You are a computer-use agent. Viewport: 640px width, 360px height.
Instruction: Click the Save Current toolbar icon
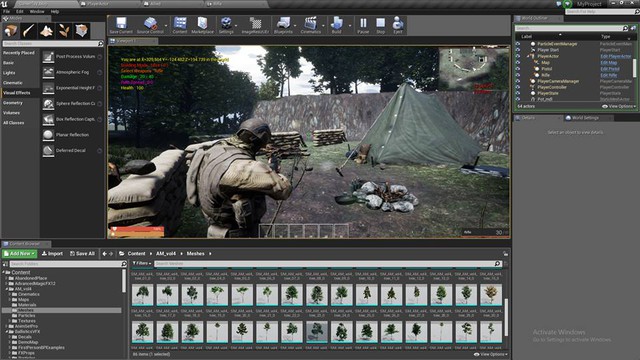click(x=121, y=25)
